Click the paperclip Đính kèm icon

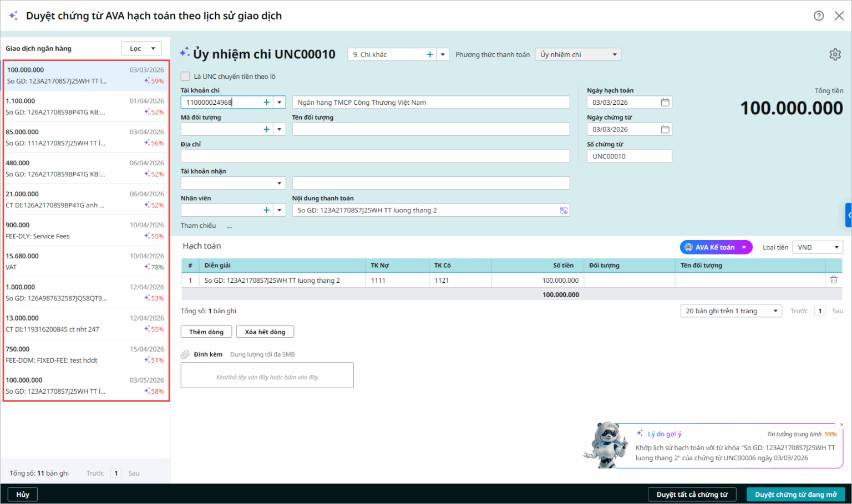[185, 354]
